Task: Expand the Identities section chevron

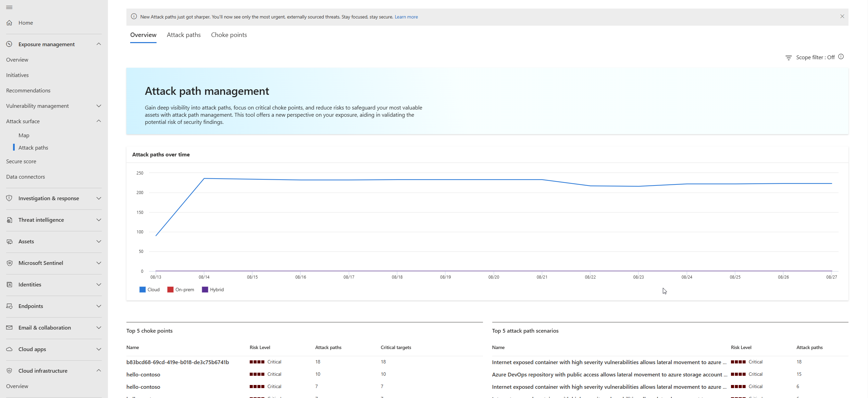Action: click(99, 284)
